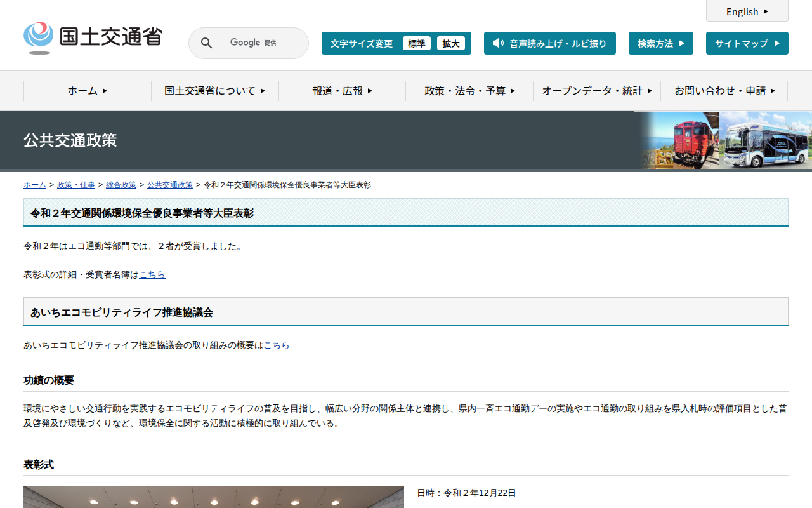
Task: Click the 功績の概要 heading
Action: tap(49, 380)
